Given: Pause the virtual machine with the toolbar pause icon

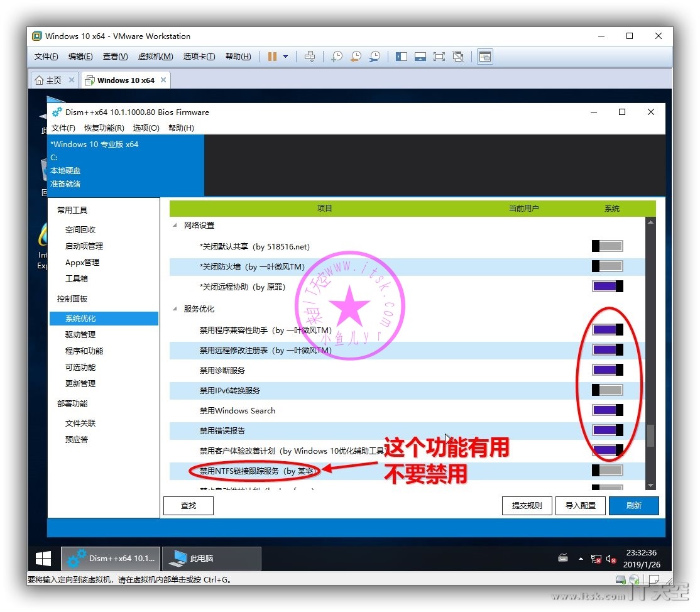Looking at the screenshot, I should pyautogui.click(x=272, y=57).
